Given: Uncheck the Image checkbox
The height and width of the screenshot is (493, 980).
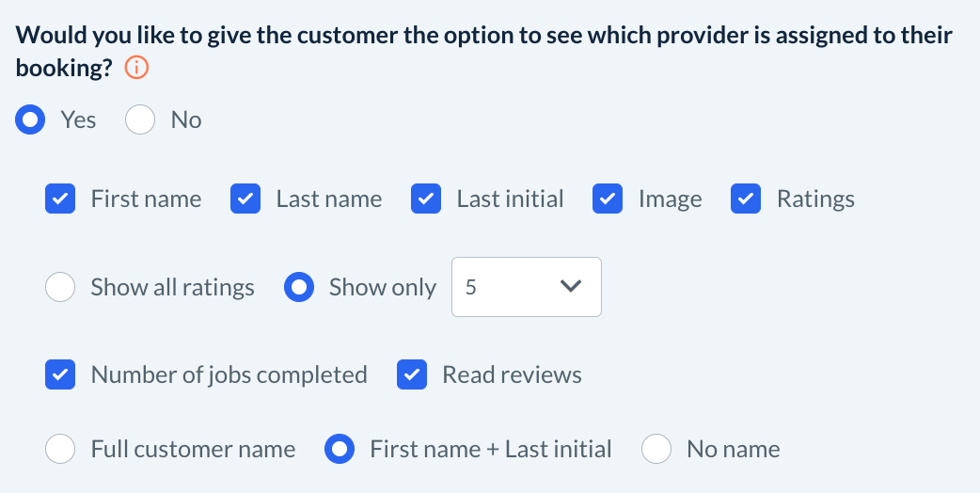Looking at the screenshot, I should click(x=608, y=199).
